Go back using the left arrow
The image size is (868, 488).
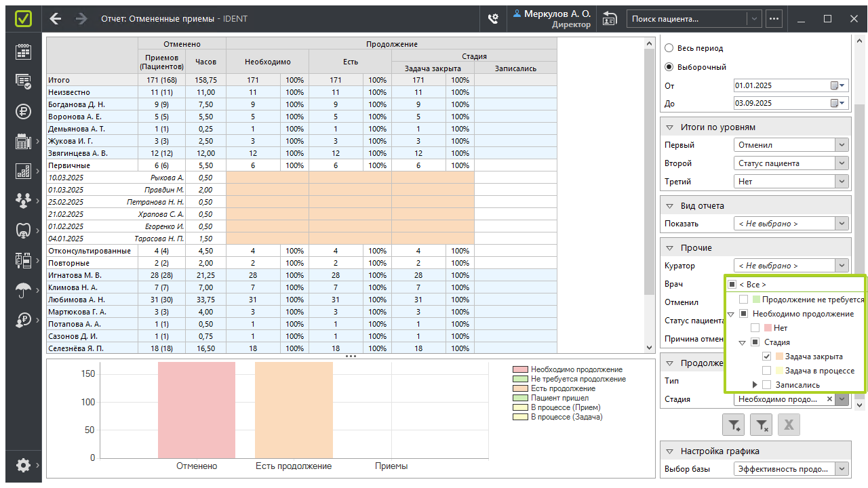(x=56, y=18)
